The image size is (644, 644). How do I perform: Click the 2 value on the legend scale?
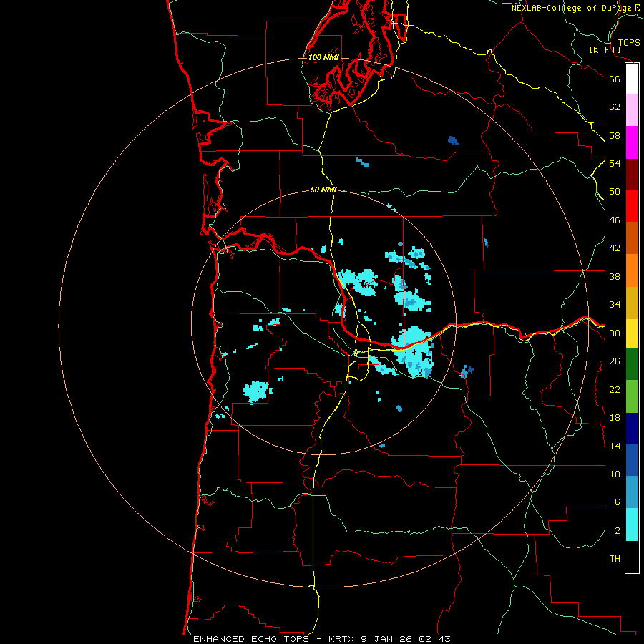coord(617,531)
